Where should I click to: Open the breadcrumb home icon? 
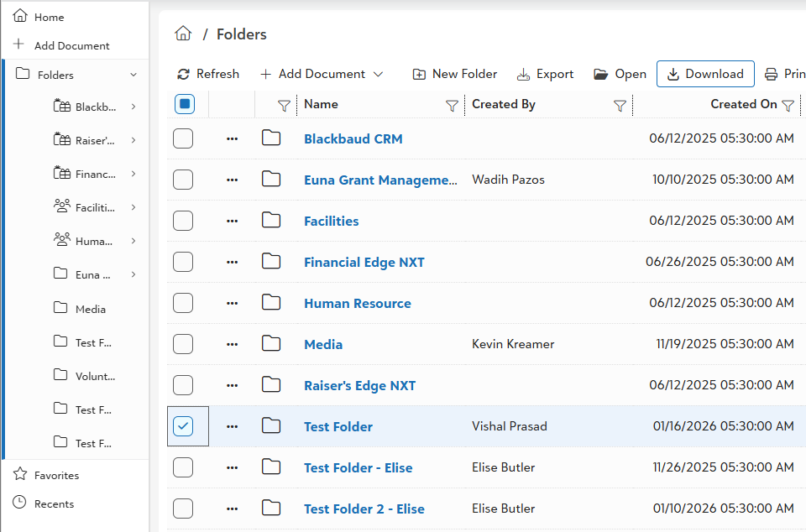tap(183, 34)
